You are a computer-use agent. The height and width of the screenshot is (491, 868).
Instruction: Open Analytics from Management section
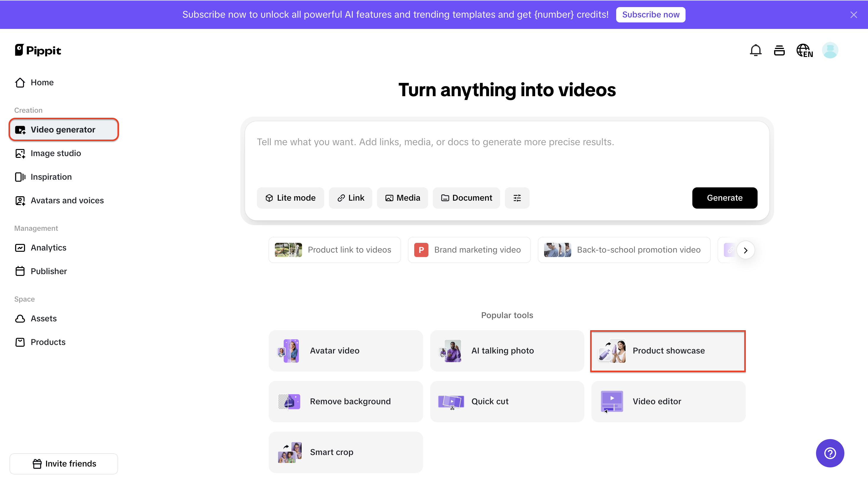pyautogui.click(x=48, y=248)
